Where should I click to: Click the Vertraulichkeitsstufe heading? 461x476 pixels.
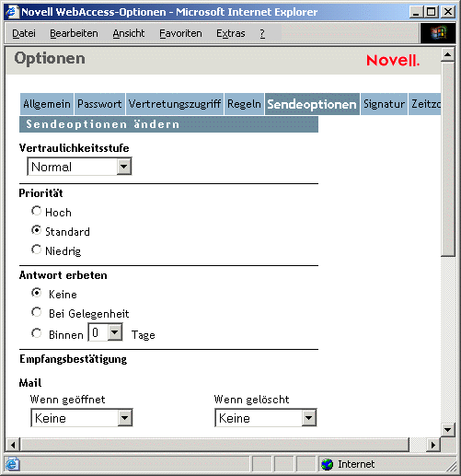tap(75, 148)
